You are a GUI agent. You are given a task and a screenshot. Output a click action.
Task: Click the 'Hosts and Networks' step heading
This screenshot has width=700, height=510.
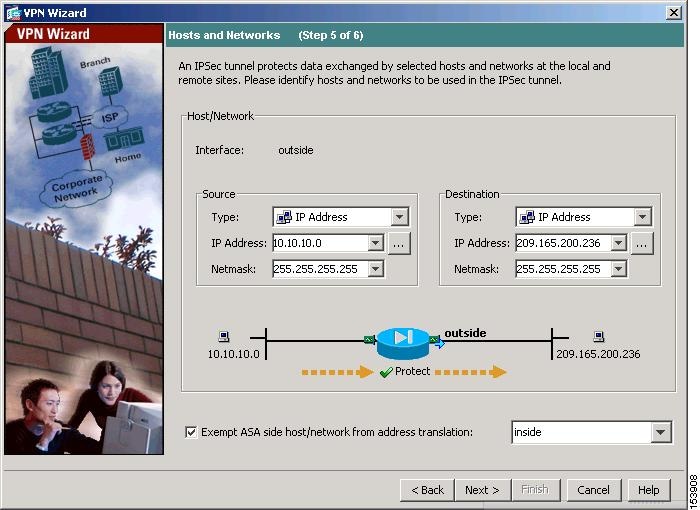point(224,35)
